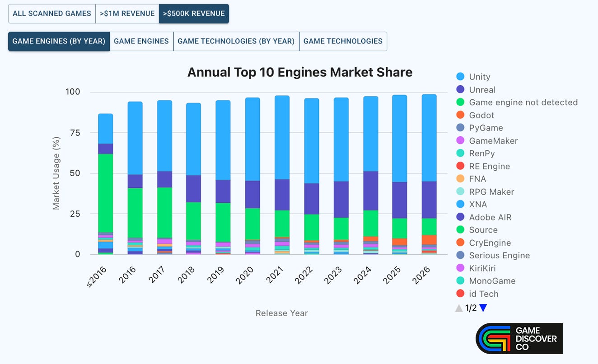Click the 'Market Usage (%)' axis title
This screenshot has height=364, width=598.
click(56, 173)
